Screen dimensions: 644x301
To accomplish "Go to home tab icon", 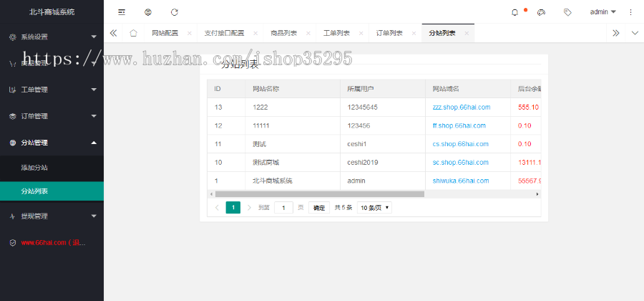I will click(x=133, y=33).
